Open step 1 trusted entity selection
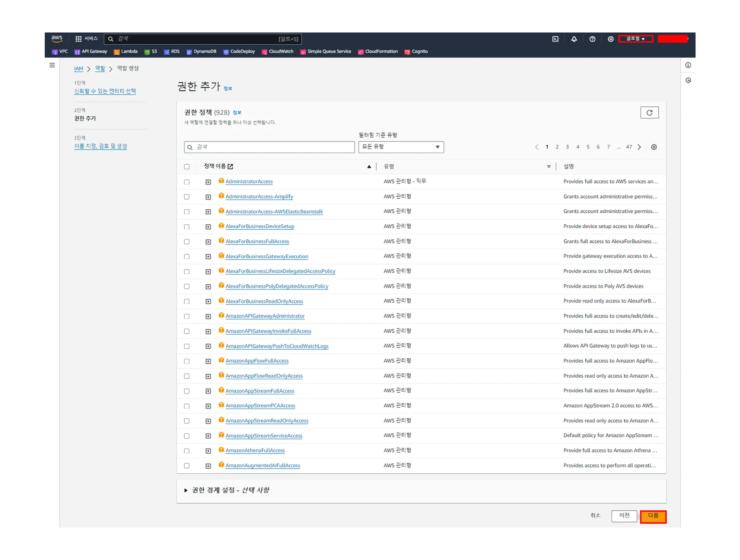Screen dimensions: 740x560 105,91
